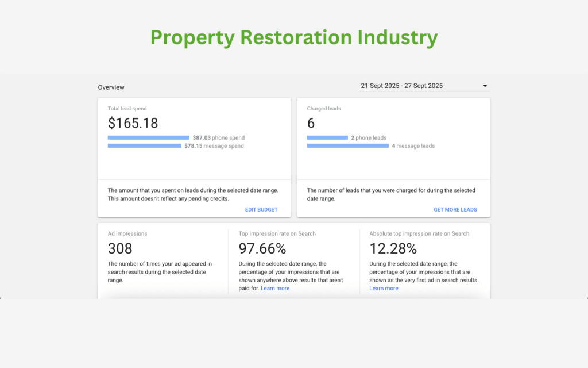Viewport: 588px width, 368px height.
Task: Select the 97.66% top impression rate
Action: click(x=262, y=248)
